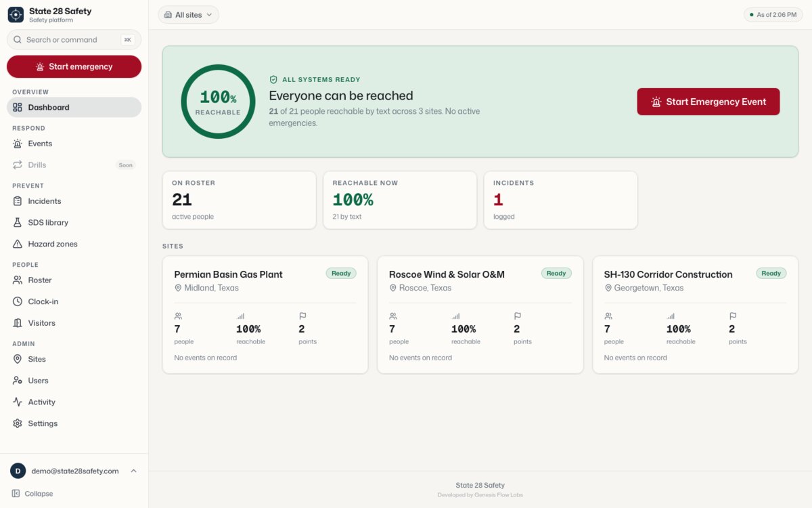Open the Visitors page
The width and height of the screenshot is (812, 508).
[x=74, y=323]
